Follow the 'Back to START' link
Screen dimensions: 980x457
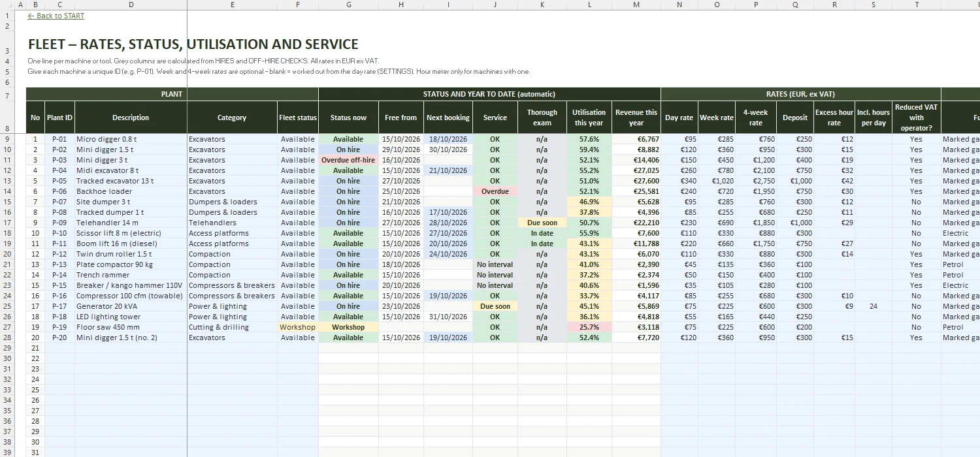(x=56, y=16)
